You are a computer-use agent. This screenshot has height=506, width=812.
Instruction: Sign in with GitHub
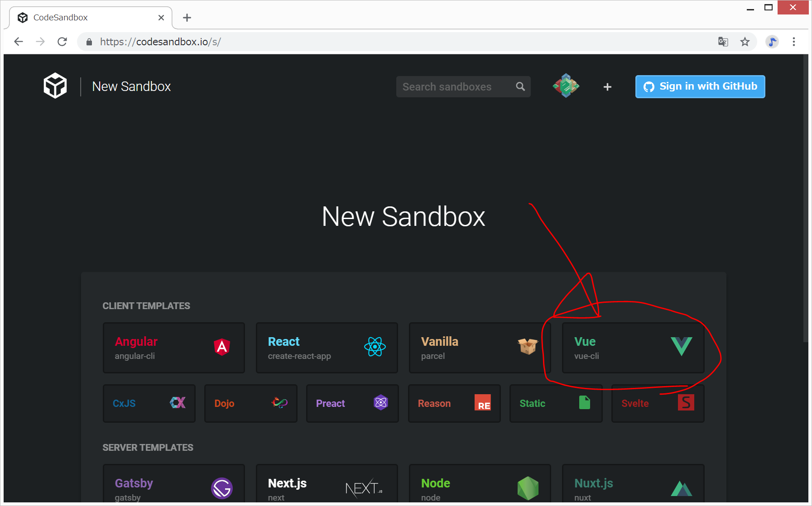coord(700,86)
